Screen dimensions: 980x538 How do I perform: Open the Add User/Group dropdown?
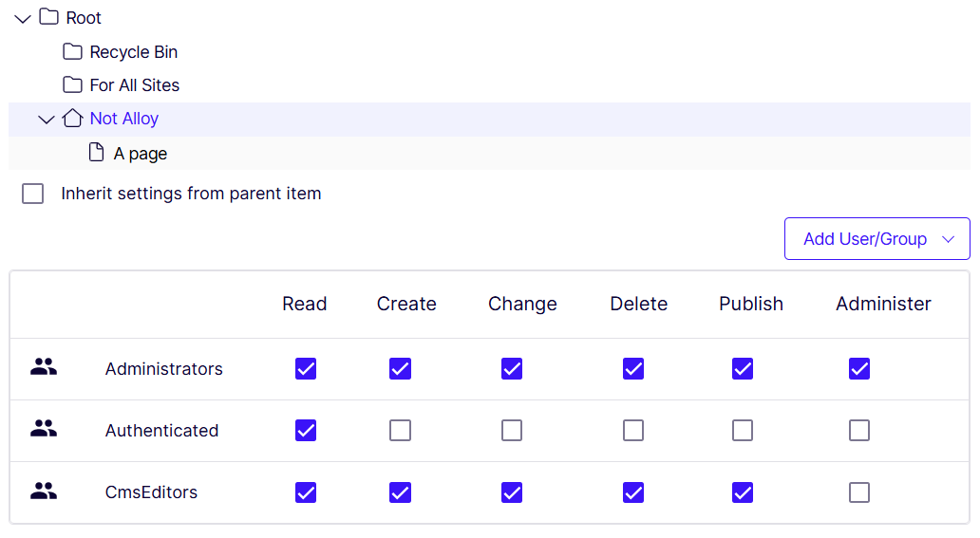876,239
